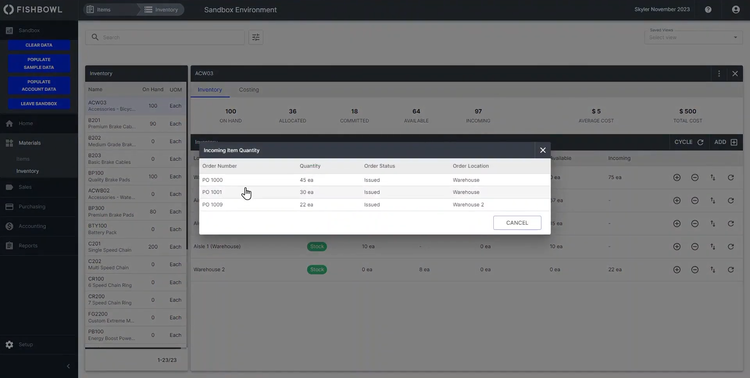Click the Order Number column header
The width and height of the screenshot is (750, 378).
tap(220, 166)
